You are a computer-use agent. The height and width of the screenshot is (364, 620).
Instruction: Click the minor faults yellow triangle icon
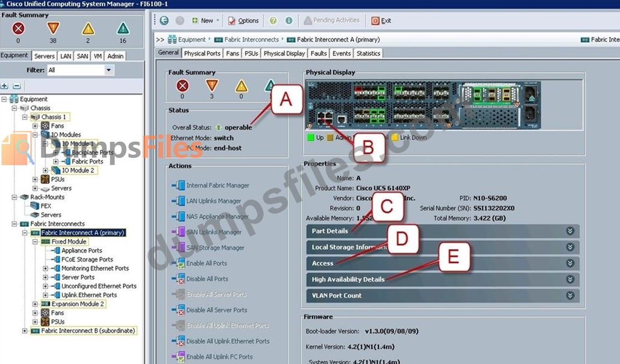tap(88, 29)
